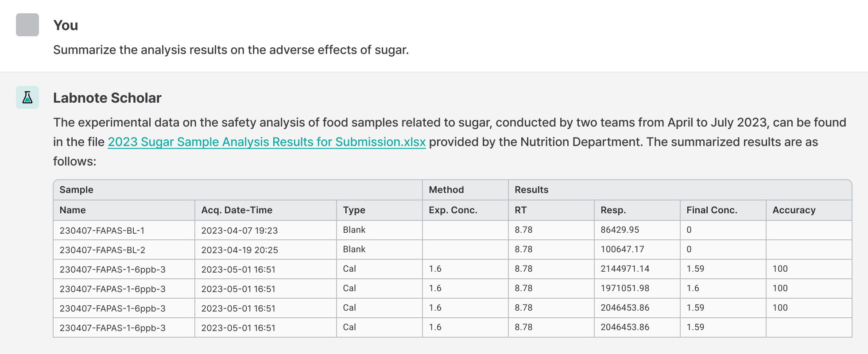Click the Accuracy column header
The image size is (868, 354).
(794, 210)
